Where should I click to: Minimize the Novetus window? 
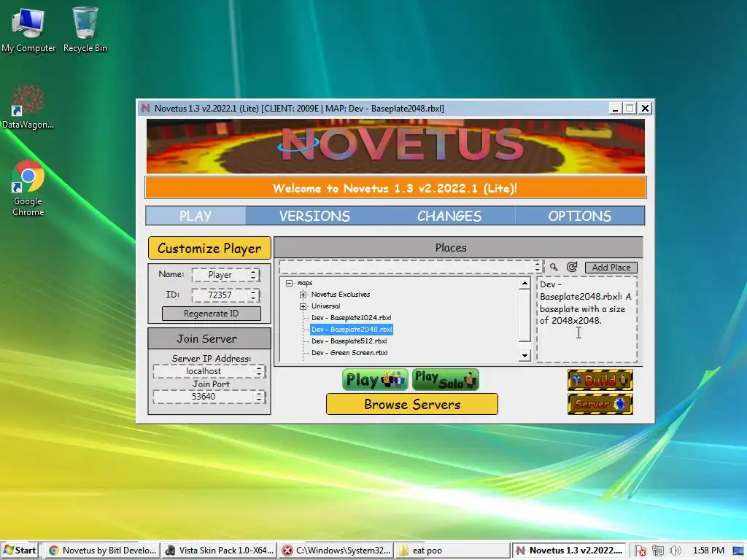615,108
